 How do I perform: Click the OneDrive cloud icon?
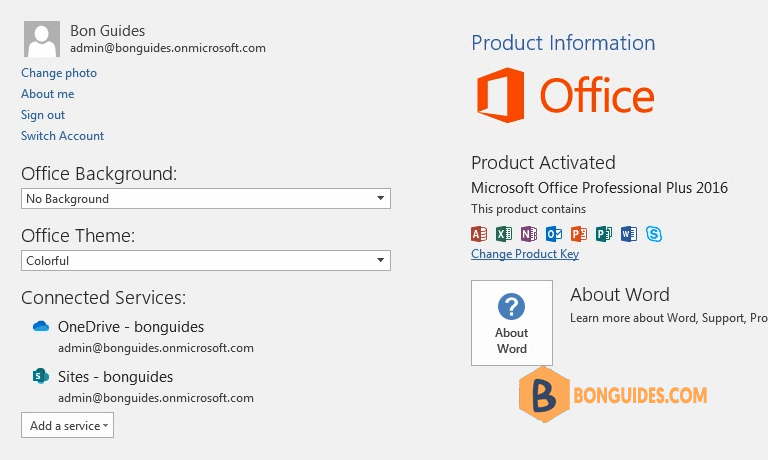click(41, 326)
